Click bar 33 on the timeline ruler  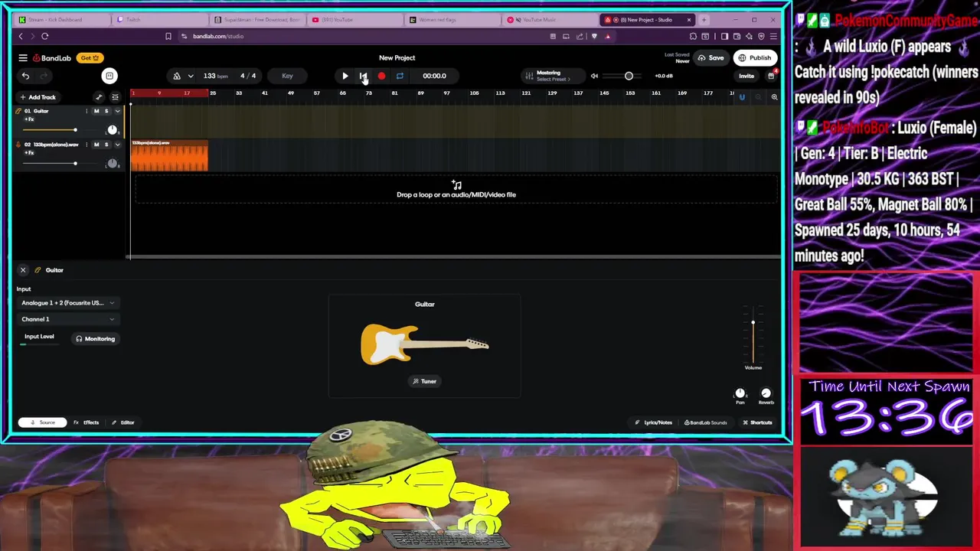(x=238, y=93)
